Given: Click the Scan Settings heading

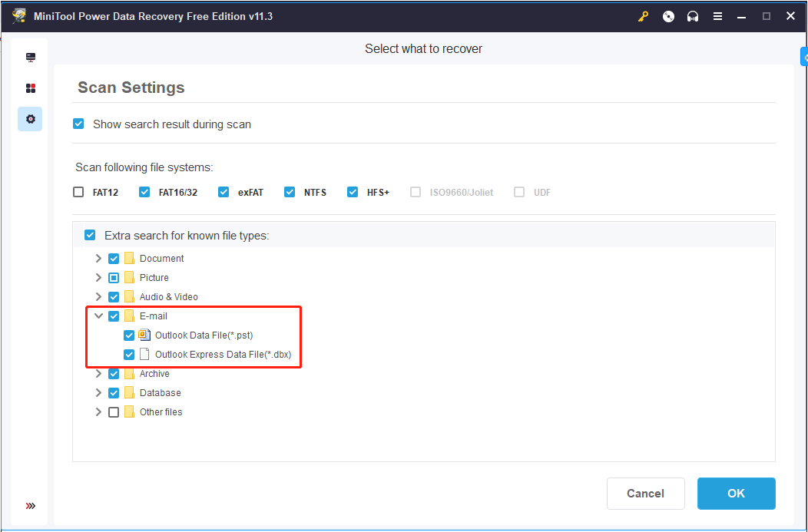Looking at the screenshot, I should (x=131, y=88).
